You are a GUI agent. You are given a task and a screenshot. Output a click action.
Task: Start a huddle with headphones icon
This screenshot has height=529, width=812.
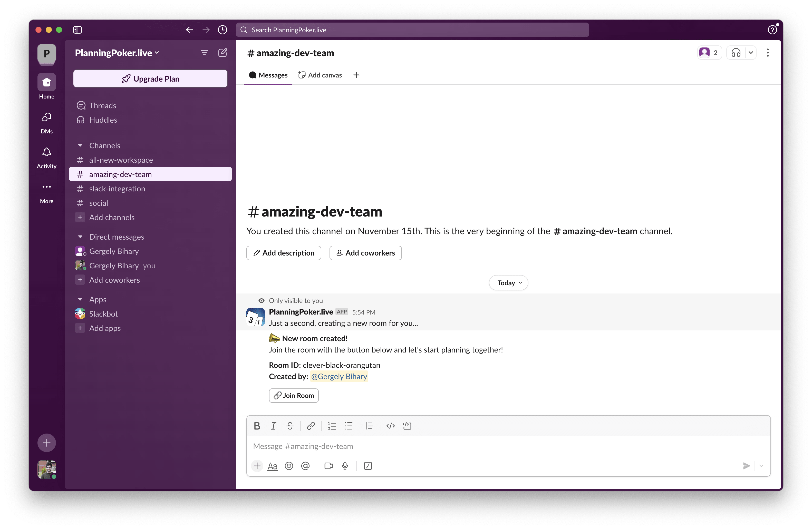736,53
